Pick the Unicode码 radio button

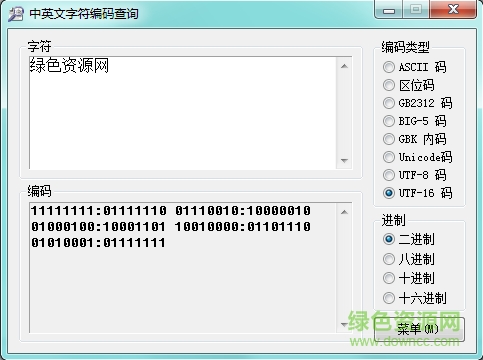(x=417, y=157)
